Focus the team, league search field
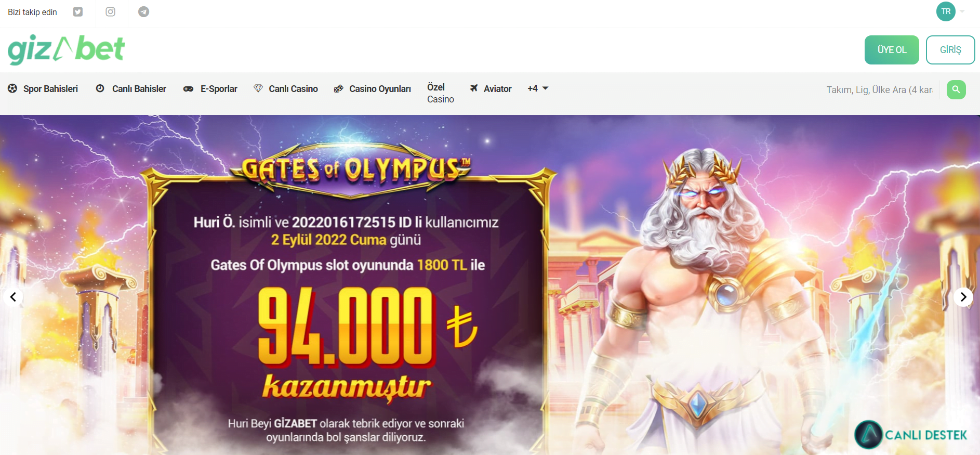 (x=880, y=90)
